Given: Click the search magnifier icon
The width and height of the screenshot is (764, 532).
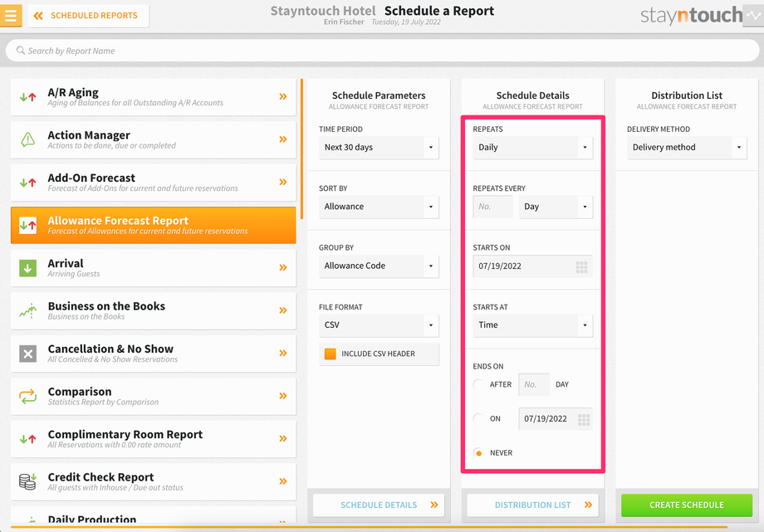Looking at the screenshot, I should 21,50.
